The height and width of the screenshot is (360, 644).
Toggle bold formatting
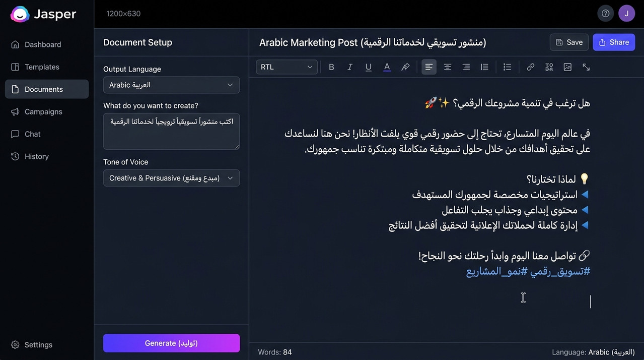pyautogui.click(x=331, y=67)
